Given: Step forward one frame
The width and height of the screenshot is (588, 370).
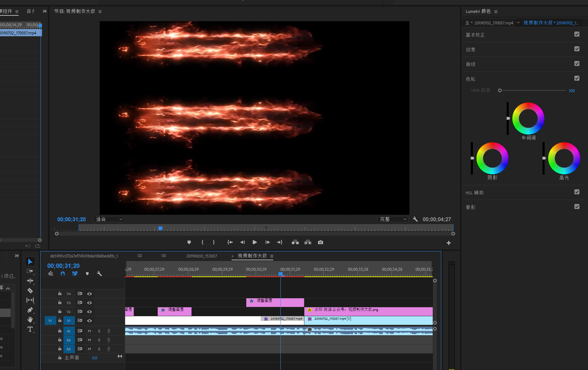Looking at the screenshot, I should [267, 242].
